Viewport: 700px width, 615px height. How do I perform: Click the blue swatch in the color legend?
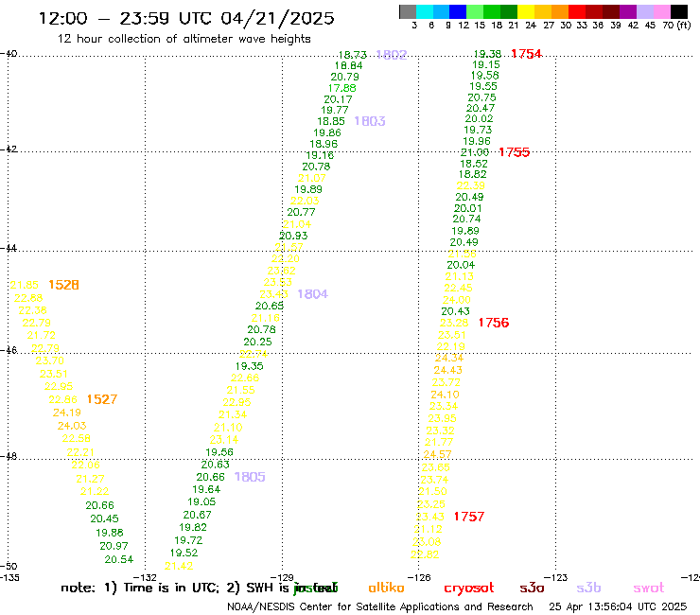(x=458, y=11)
